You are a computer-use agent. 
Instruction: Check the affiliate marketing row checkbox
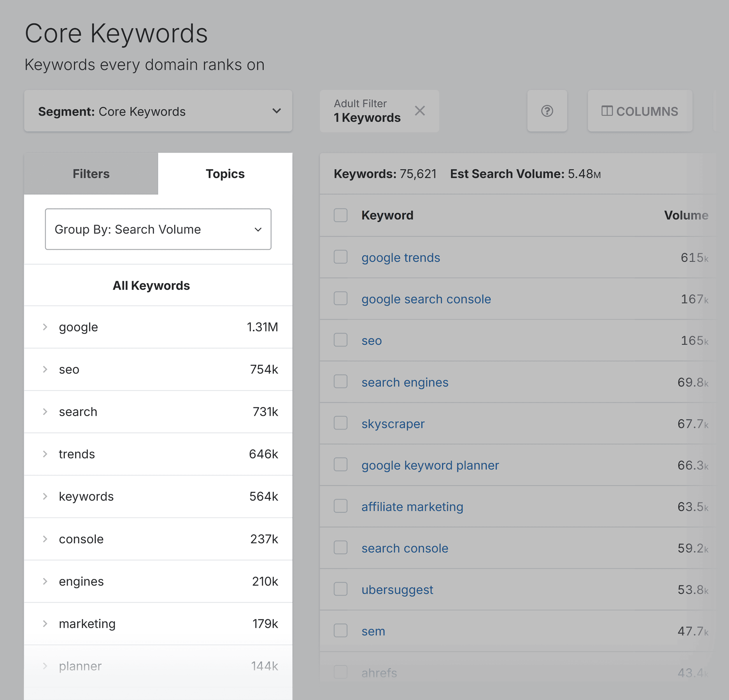(341, 506)
